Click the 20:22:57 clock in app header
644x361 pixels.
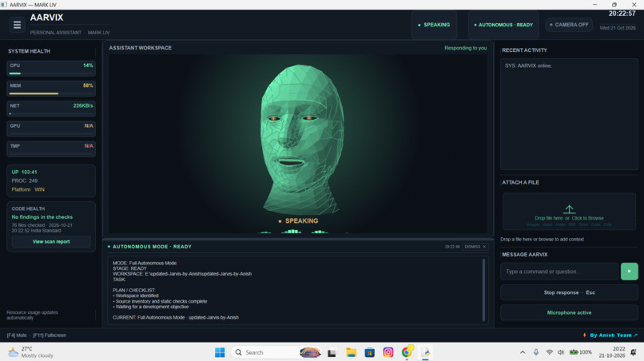622,14
